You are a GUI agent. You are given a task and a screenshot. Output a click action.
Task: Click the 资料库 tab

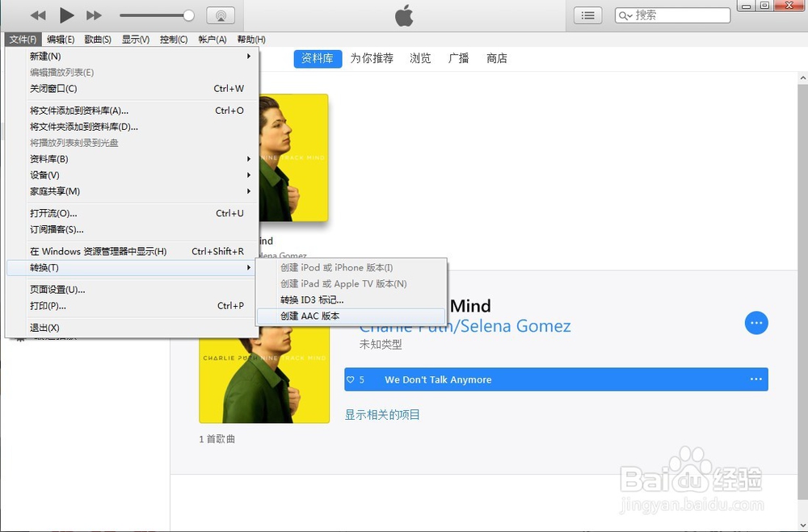pyautogui.click(x=318, y=59)
